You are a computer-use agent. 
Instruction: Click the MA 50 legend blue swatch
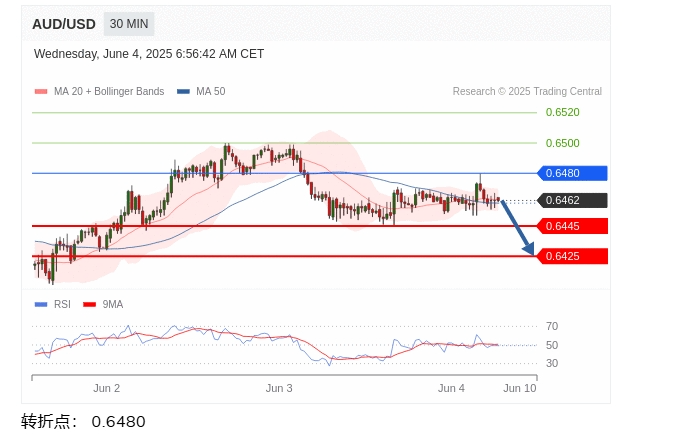point(183,91)
